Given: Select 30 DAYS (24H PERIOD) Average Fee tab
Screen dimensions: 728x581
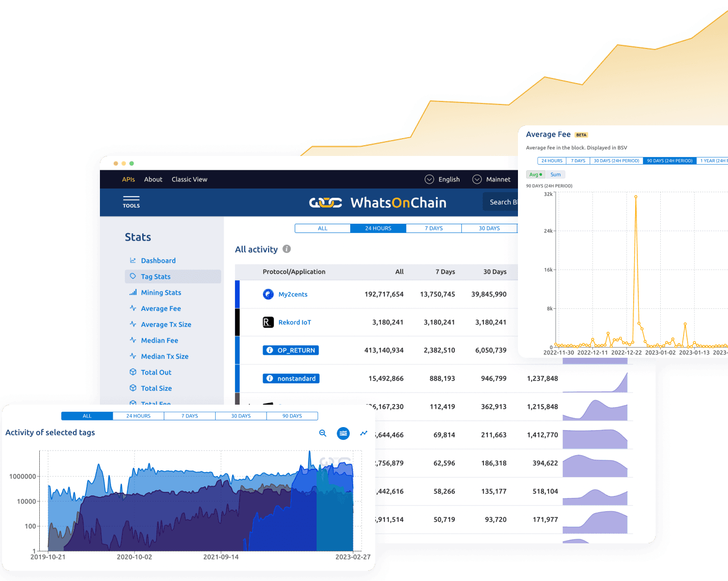Looking at the screenshot, I should tap(616, 161).
